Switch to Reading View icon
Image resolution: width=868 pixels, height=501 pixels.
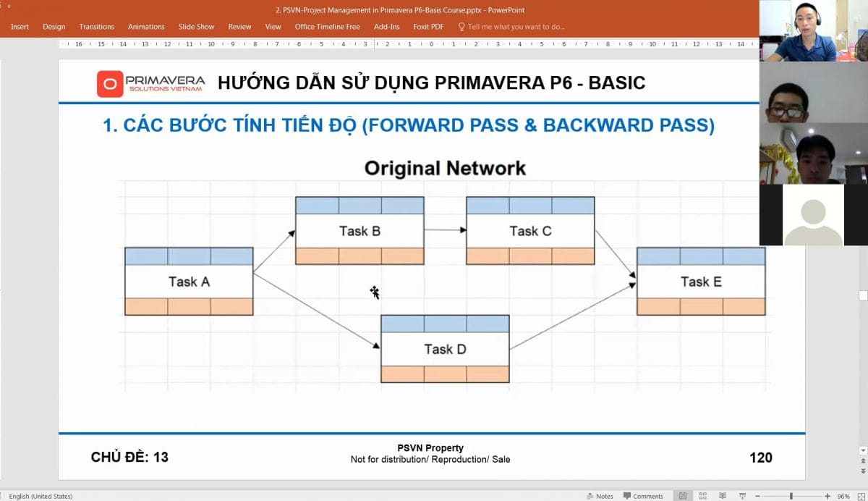(x=723, y=496)
